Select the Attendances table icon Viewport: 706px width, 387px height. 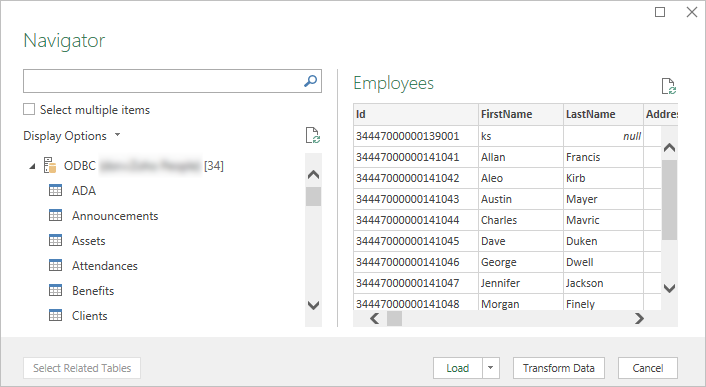click(55, 266)
